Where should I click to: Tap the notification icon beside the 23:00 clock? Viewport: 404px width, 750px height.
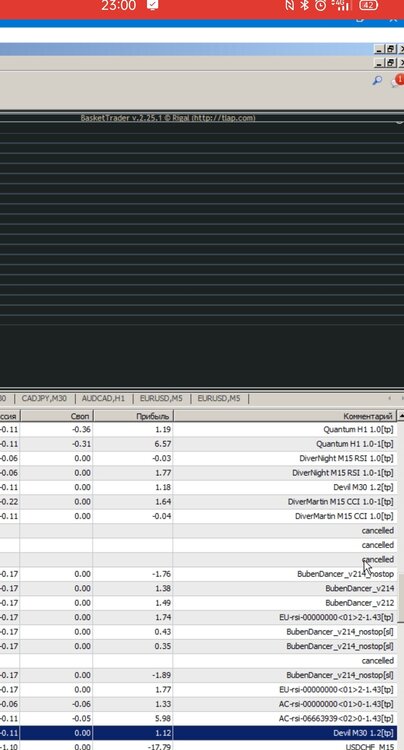(x=153, y=5)
